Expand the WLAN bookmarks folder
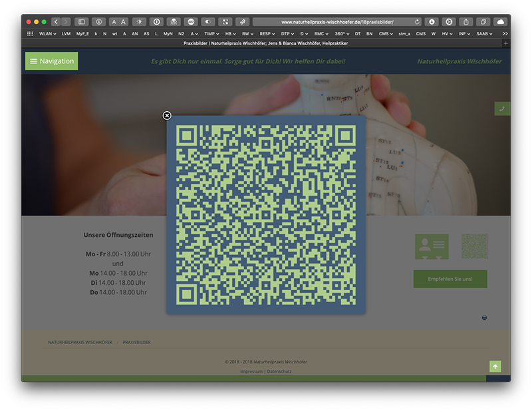The width and height of the screenshot is (532, 410). tap(47, 33)
